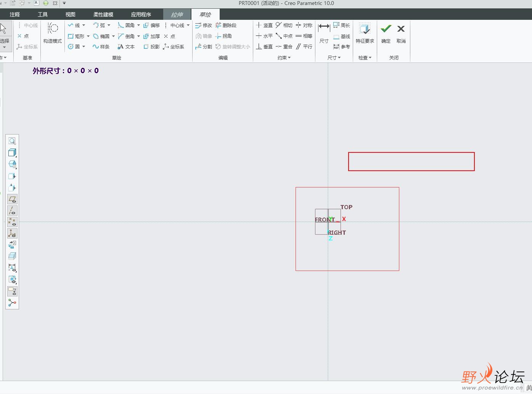Select the 矩形 (Rectangle) tool

pos(76,36)
